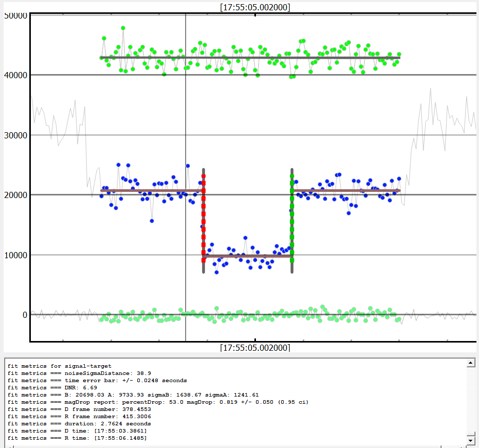Click the R frame number: 415.3006 line
This screenshot has height=448, width=479.
point(80,416)
